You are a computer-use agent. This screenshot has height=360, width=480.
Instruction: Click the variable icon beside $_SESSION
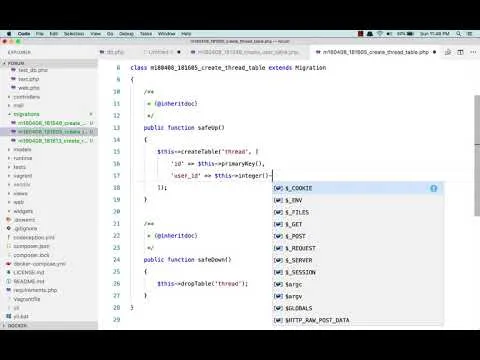278,272
